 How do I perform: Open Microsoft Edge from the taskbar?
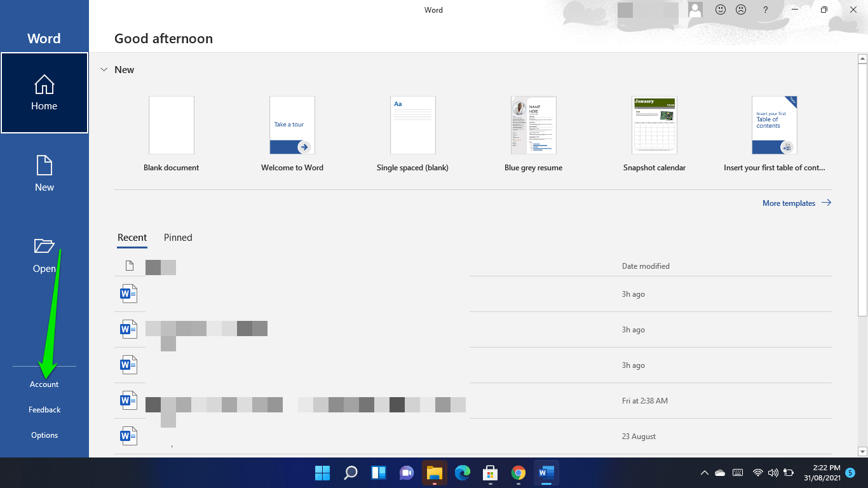pos(463,473)
